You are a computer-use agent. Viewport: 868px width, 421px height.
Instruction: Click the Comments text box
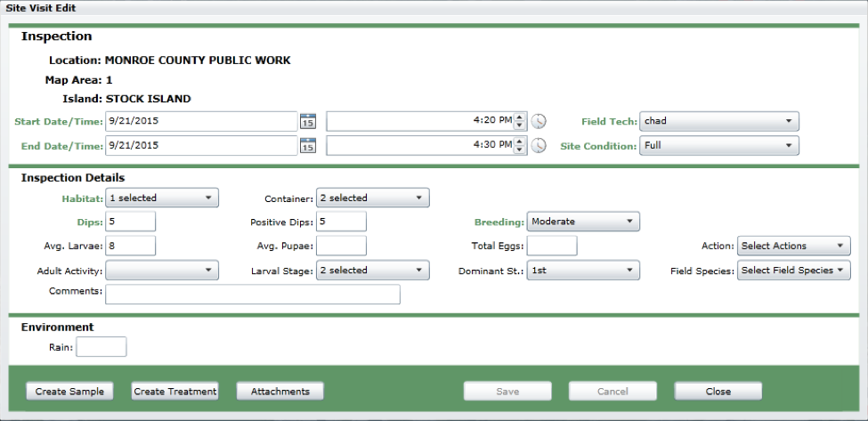point(253,295)
